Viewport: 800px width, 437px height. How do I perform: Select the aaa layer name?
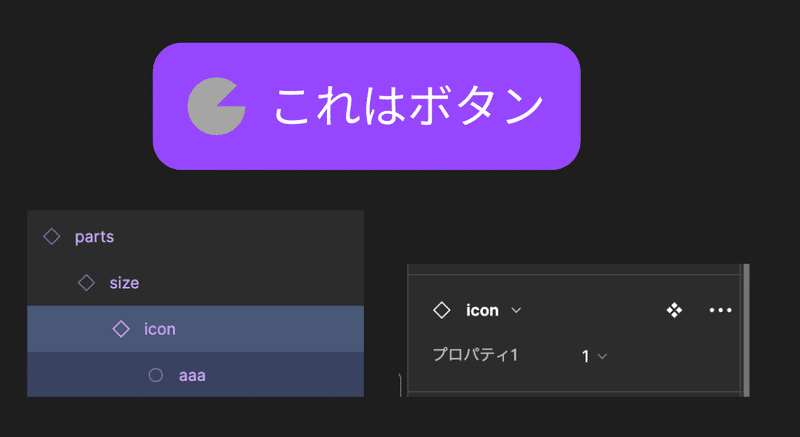coord(192,376)
